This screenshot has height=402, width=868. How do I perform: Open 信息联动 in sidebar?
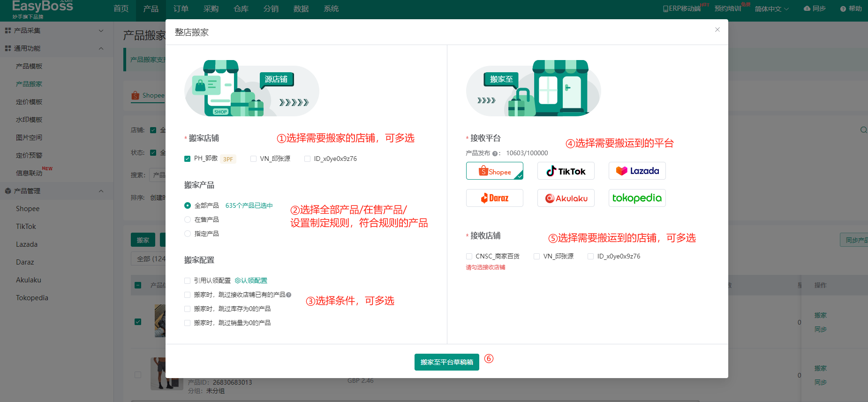[x=29, y=173]
